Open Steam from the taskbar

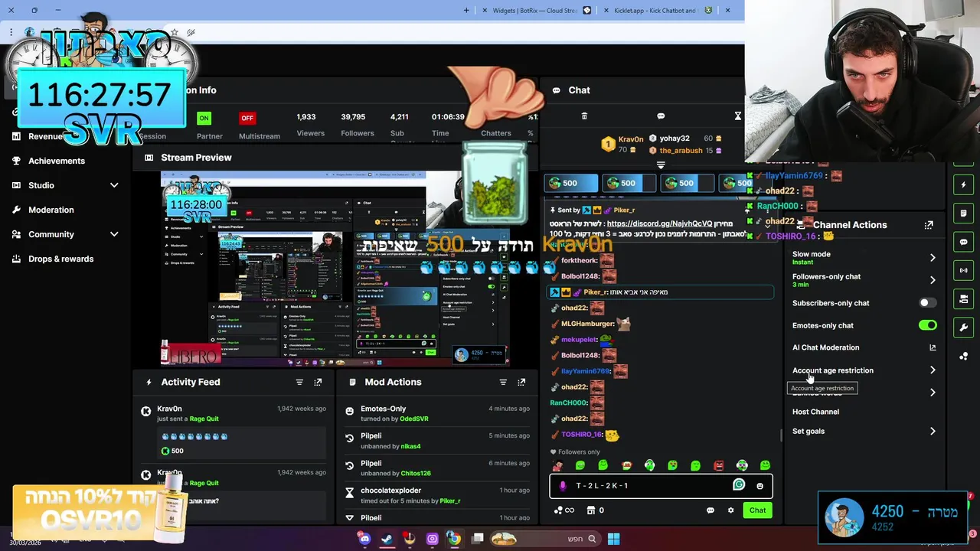click(387, 539)
